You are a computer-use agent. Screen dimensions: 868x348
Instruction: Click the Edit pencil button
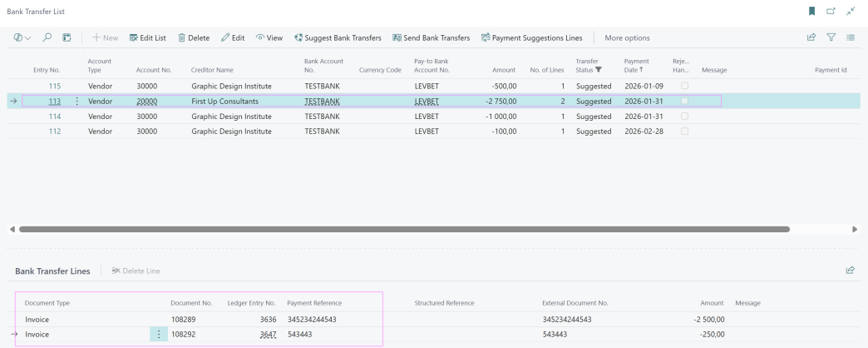(x=233, y=37)
